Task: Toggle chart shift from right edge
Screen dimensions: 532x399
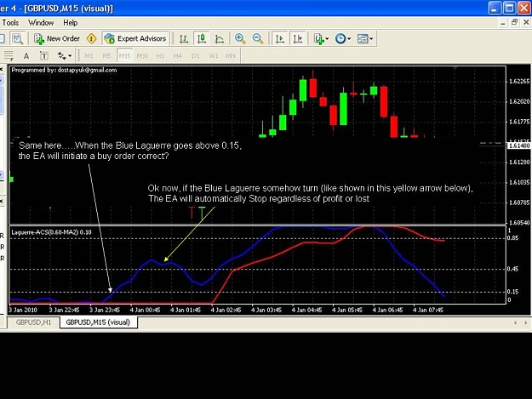Action: [298, 38]
